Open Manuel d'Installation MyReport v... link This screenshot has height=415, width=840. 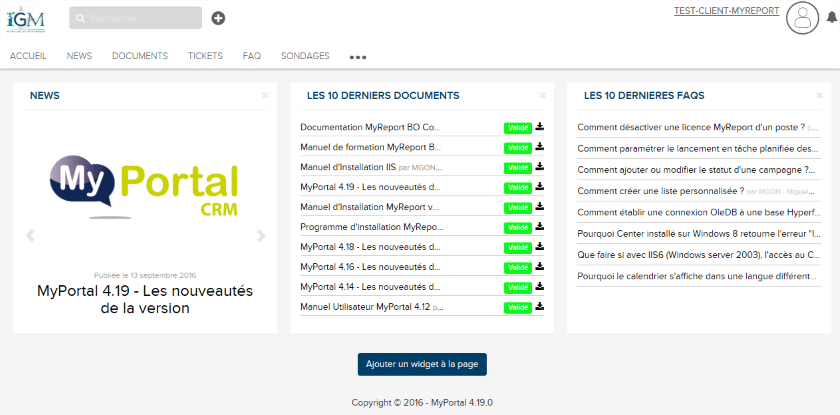(x=370, y=207)
